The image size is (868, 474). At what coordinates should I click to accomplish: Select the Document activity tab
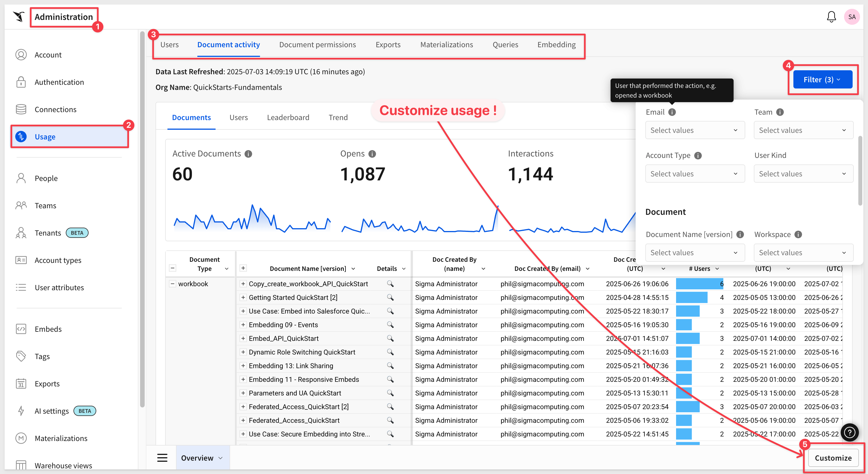click(228, 44)
